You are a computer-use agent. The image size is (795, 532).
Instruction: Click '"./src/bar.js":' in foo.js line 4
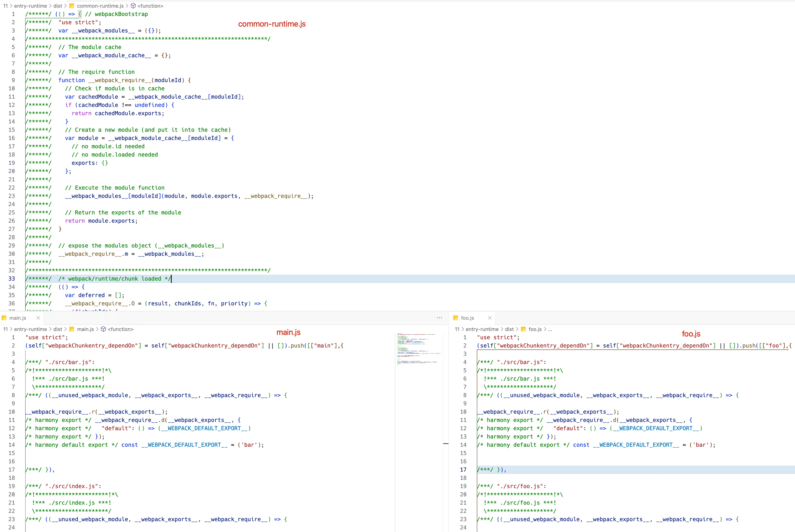pyautogui.click(x=522, y=362)
